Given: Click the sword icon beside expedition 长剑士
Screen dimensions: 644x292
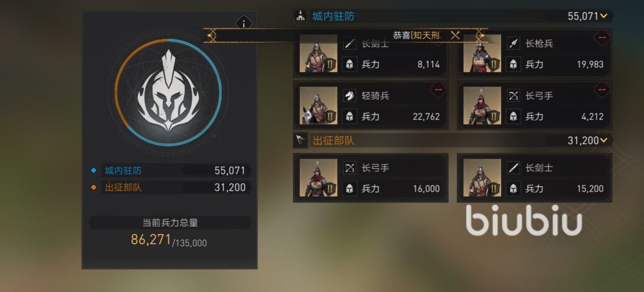Looking at the screenshot, I should [514, 168].
